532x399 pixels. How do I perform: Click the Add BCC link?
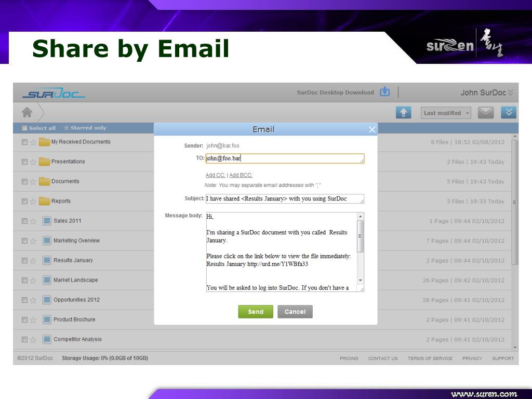point(241,175)
